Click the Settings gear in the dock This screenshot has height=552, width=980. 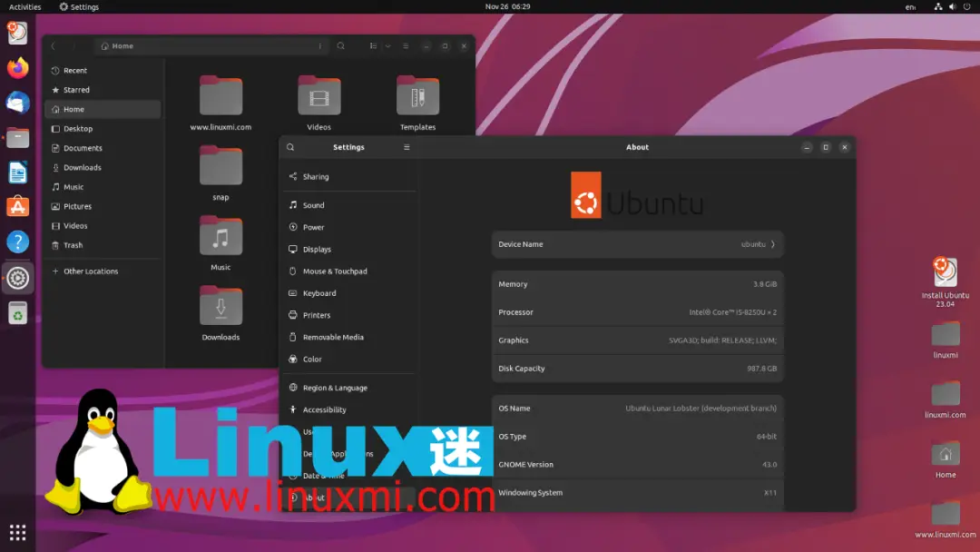(17, 278)
